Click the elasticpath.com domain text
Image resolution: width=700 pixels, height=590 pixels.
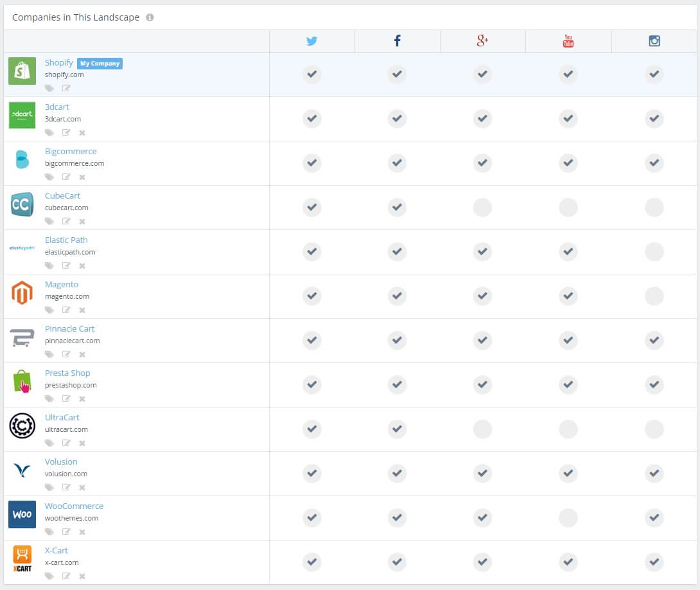(x=70, y=252)
